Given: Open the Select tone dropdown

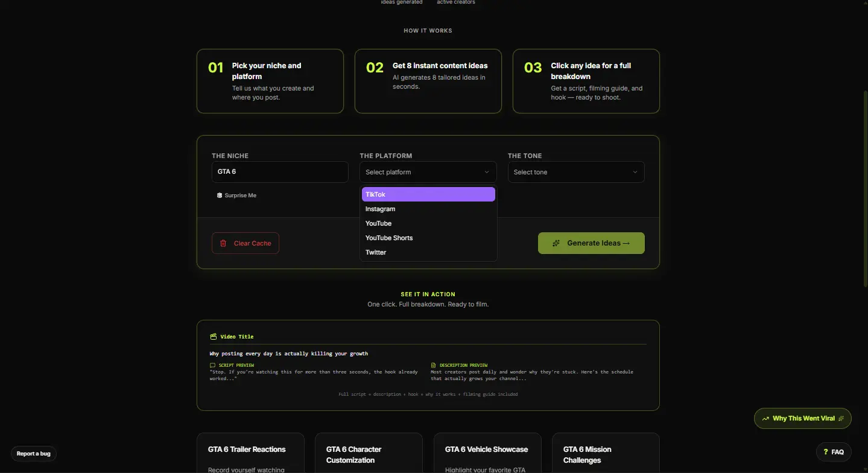Looking at the screenshot, I should pyautogui.click(x=576, y=172).
